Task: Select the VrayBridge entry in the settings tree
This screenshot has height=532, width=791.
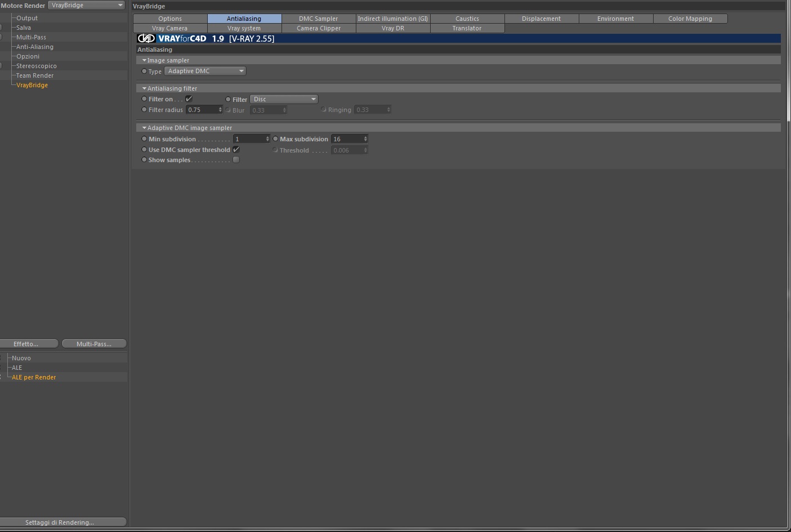Action: tap(32, 85)
